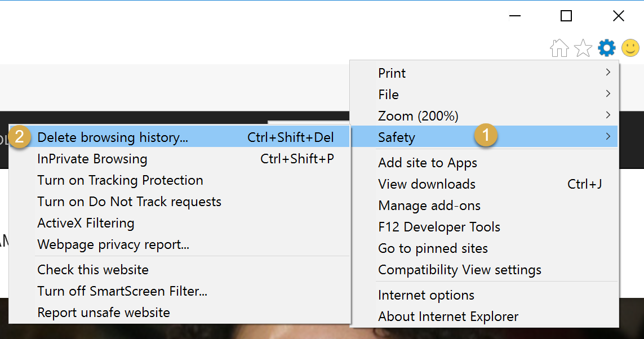Choose Delete browsing history...

tap(180, 137)
